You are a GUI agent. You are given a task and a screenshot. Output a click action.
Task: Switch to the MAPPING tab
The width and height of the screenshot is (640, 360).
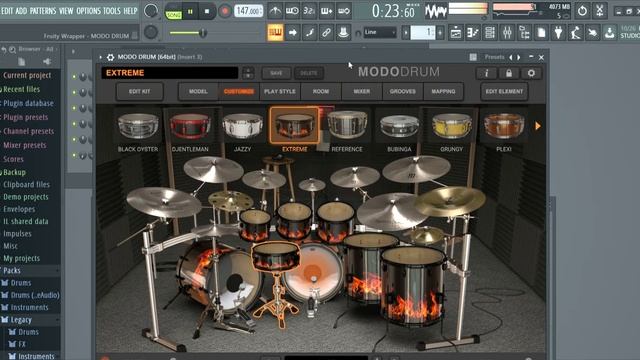tap(443, 91)
